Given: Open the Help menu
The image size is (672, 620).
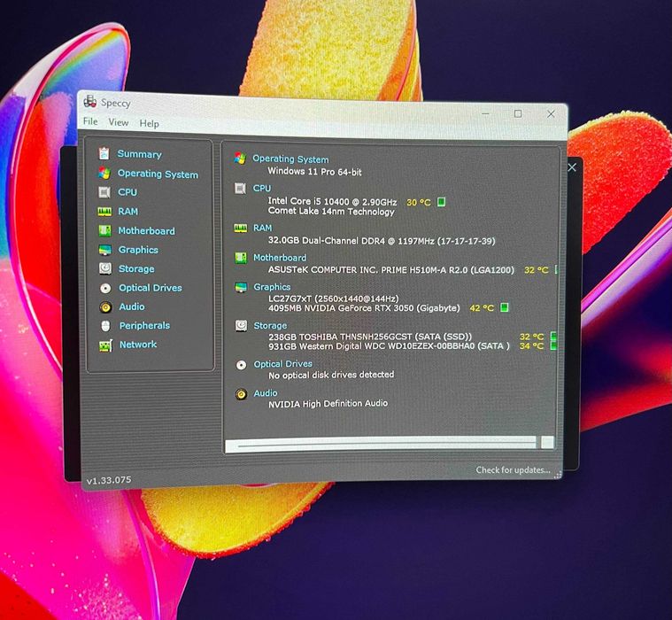Looking at the screenshot, I should (149, 123).
